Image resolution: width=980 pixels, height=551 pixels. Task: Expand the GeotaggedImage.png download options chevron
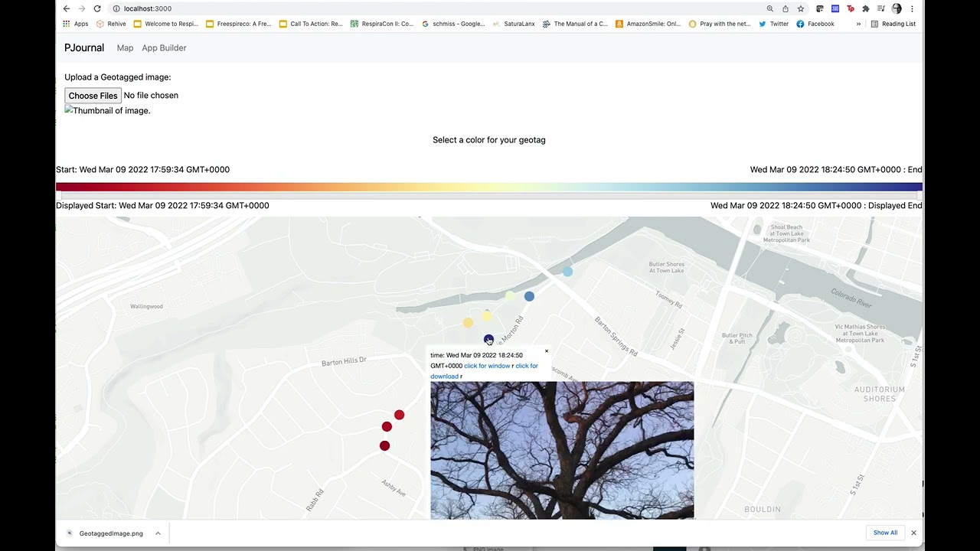click(x=158, y=533)
